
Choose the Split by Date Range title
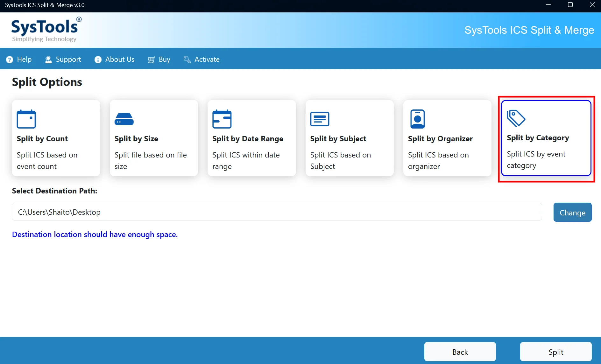coord(248,139)
